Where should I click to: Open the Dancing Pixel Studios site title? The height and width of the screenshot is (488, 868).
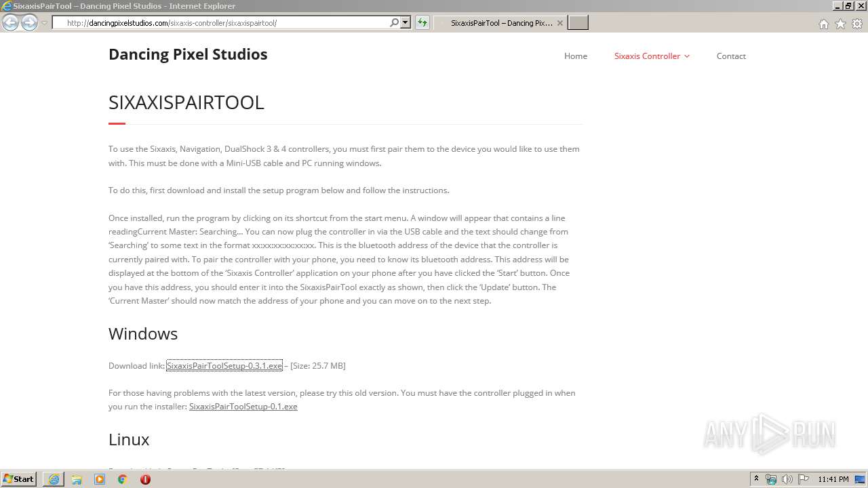coord(188,54)
